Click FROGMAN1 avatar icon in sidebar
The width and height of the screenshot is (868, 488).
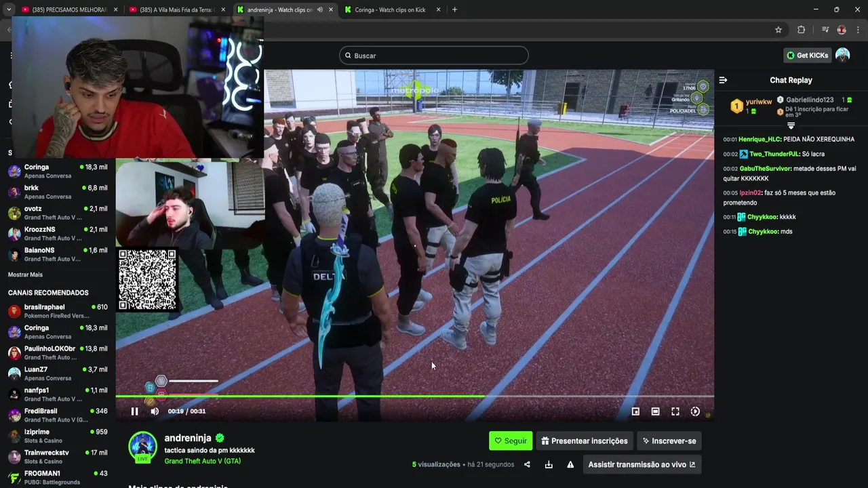coord(14,478)
